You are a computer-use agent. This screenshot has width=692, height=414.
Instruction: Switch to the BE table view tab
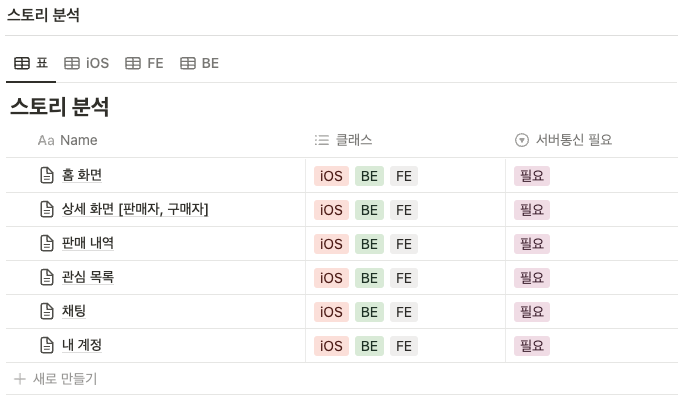(x=199, y=63)
